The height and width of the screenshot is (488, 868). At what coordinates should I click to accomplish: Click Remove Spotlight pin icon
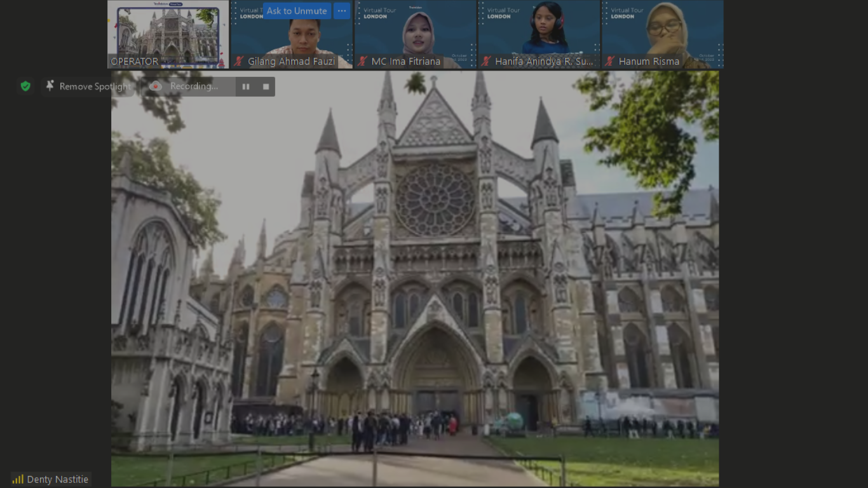coord(50,86)
